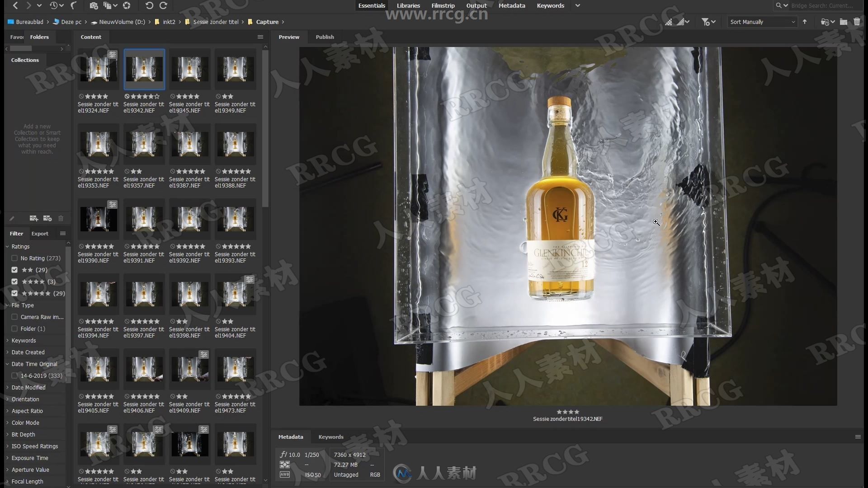The image size is (868, 488).
Task: Uncheck the five-star (29) rating filter
Action: pyautogui.click(x=14, y=293)
